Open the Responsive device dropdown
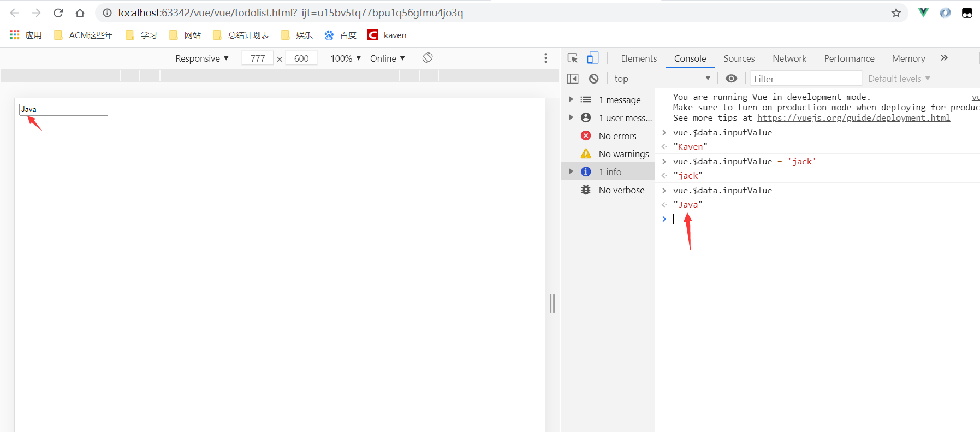980x432 pixels. point(202,58)
